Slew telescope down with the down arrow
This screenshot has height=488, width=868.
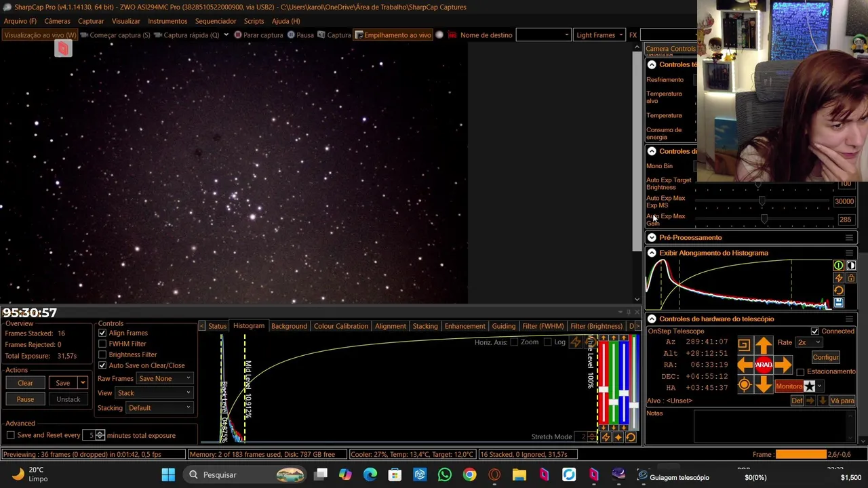764,384
